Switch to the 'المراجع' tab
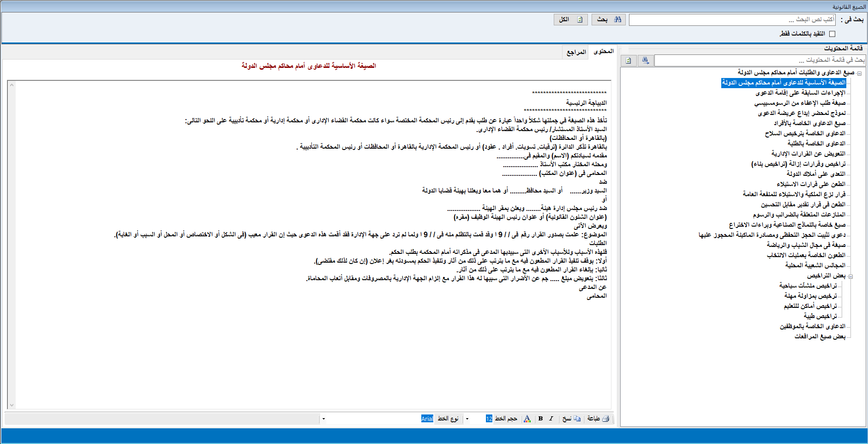The height and width of the screenshot is (444, 868). 576,52
